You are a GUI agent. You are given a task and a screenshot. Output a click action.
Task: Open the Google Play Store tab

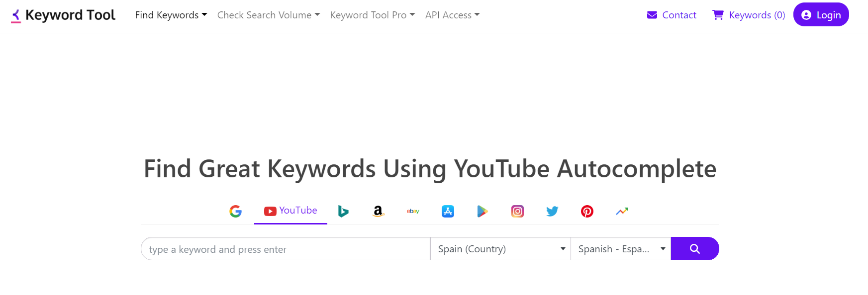click(482, 211)
